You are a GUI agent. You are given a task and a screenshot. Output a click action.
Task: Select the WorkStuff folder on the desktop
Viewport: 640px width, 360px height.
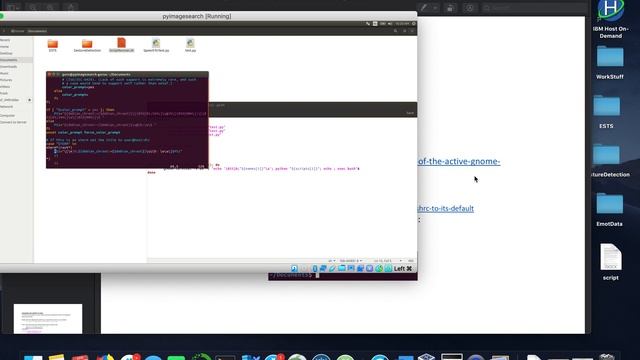point(610,62)
